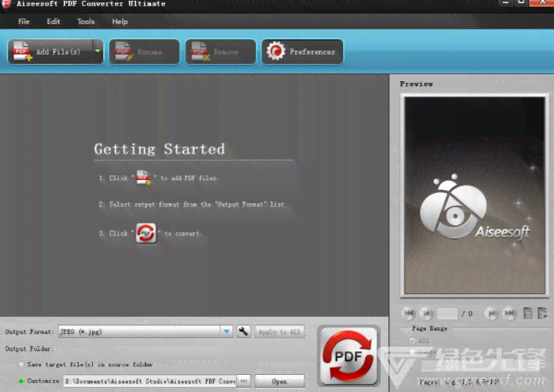Start conversion with the big PDF button
This screenshot has width=554, height=392.
348,355
